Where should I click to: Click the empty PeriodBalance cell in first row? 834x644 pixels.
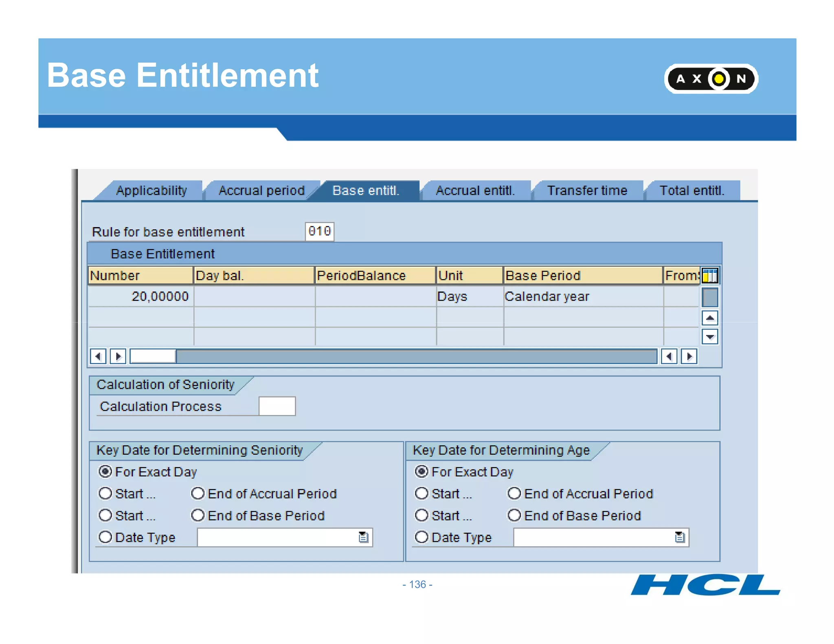375,296
